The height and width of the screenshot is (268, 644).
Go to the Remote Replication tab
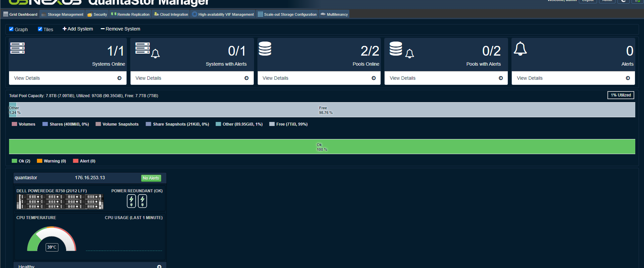[x=130, y=14]
